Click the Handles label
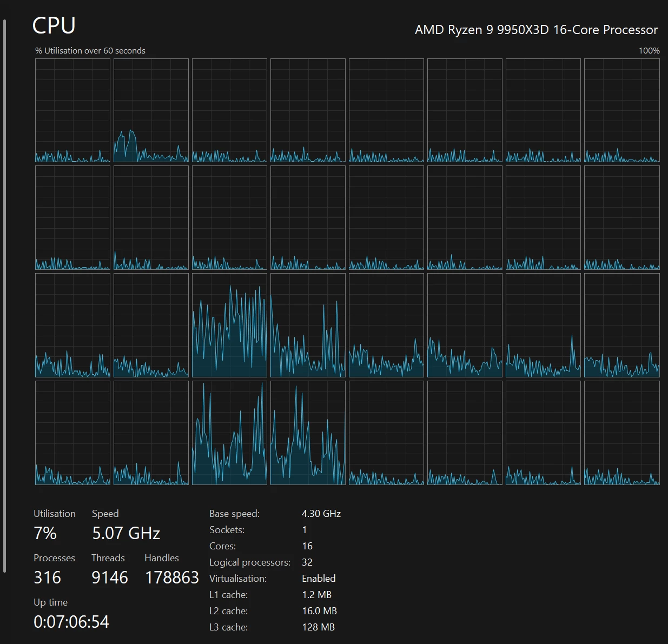668x644 pixels. tap(162, 558)
